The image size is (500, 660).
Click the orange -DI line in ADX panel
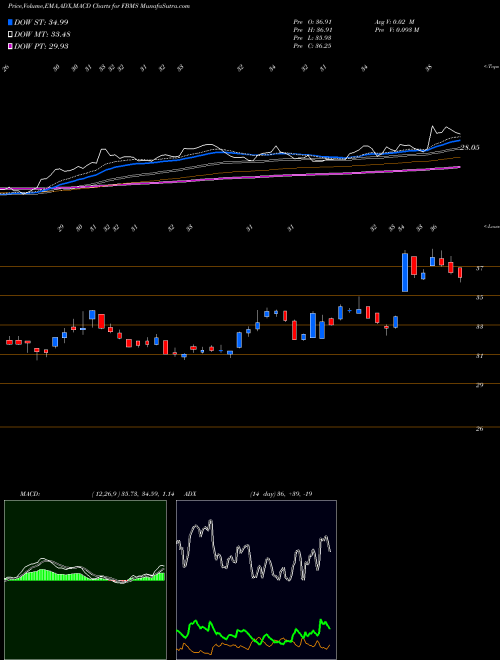click(x=253, y=645)
